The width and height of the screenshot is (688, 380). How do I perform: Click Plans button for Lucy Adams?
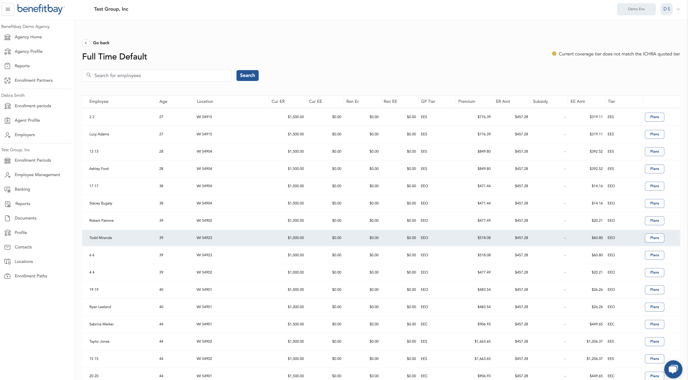click(654, 134)
